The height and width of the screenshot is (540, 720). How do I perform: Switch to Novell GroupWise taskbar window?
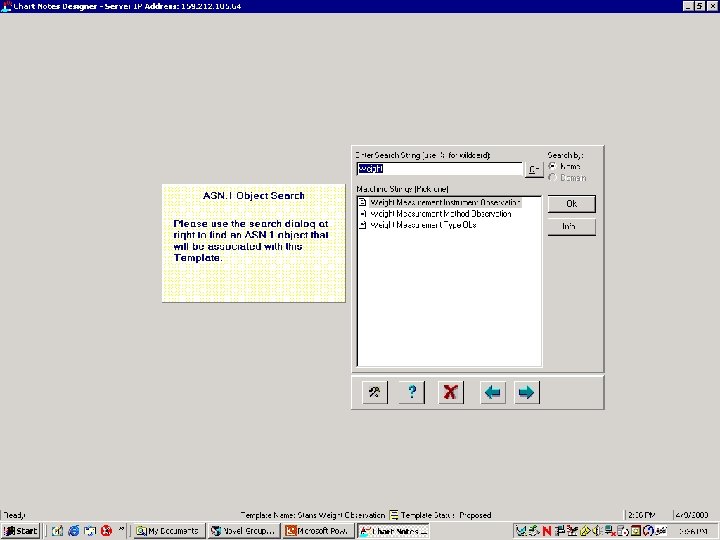coord(244,531)
